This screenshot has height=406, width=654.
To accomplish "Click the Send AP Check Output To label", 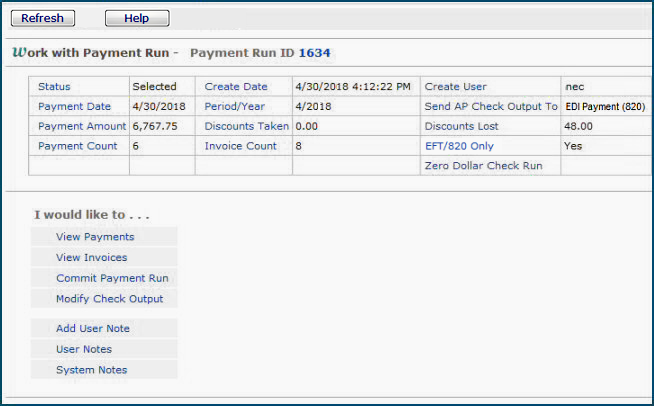I will (490, 106).
